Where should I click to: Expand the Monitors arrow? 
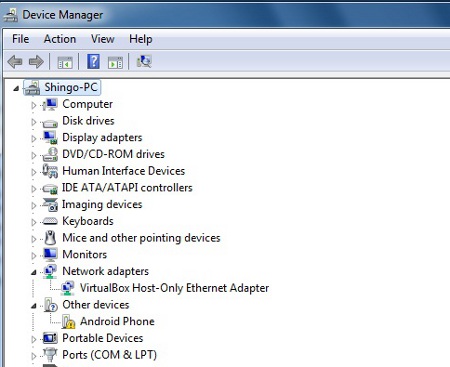34,256
